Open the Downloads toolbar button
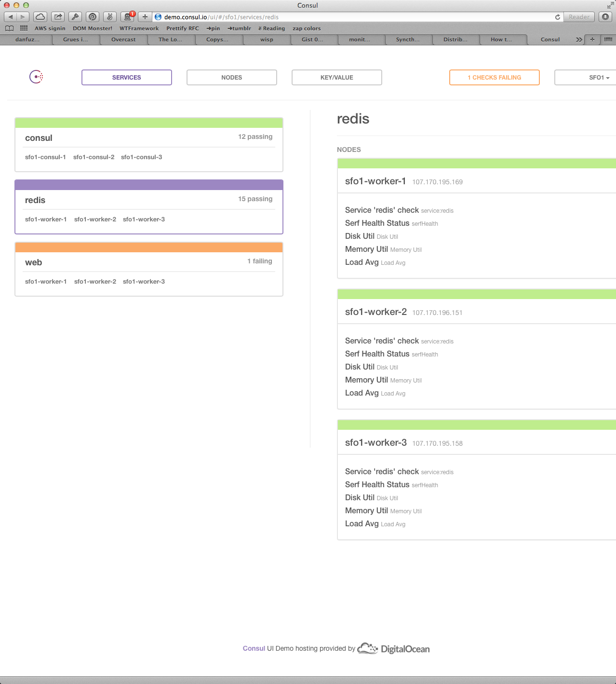616x684 pixels. pos(605,17)
